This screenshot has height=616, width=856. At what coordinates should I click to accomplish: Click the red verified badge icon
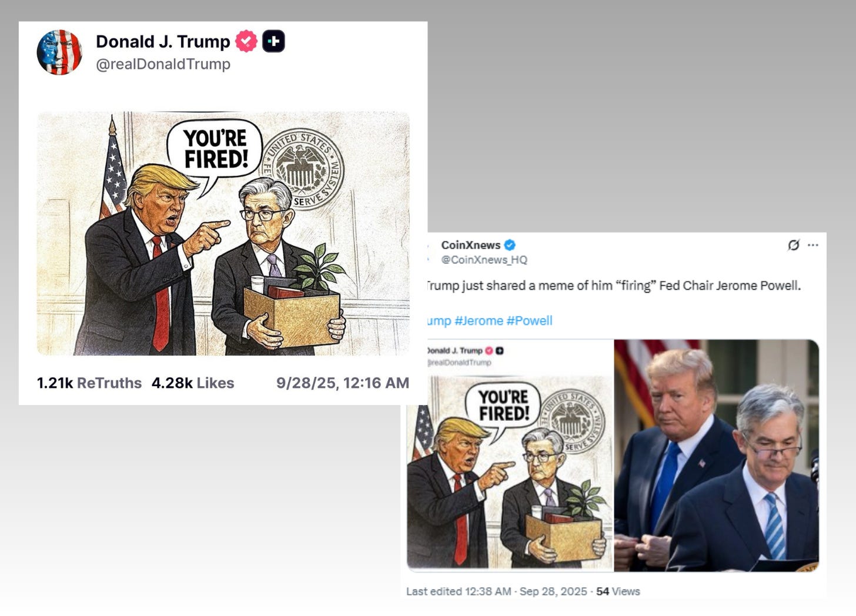(x=246, y=41)
